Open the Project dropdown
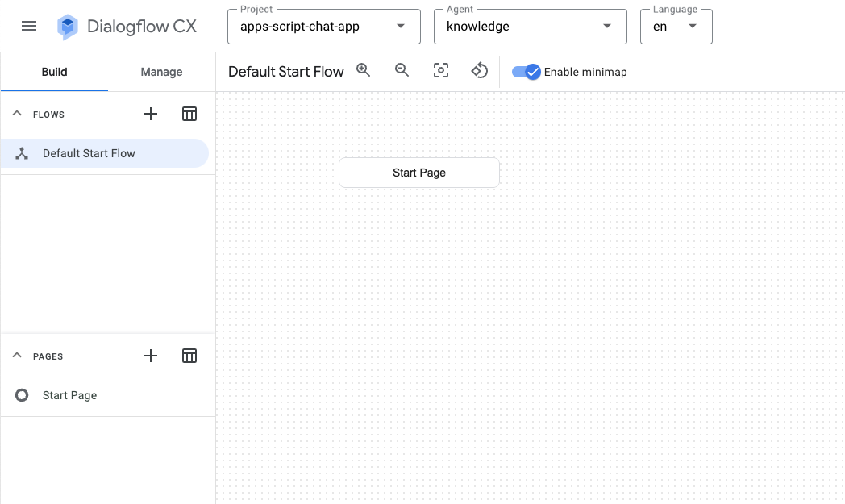Image resolution: width=845 pixels, height=504 pixels. click(x=324, y=27)
